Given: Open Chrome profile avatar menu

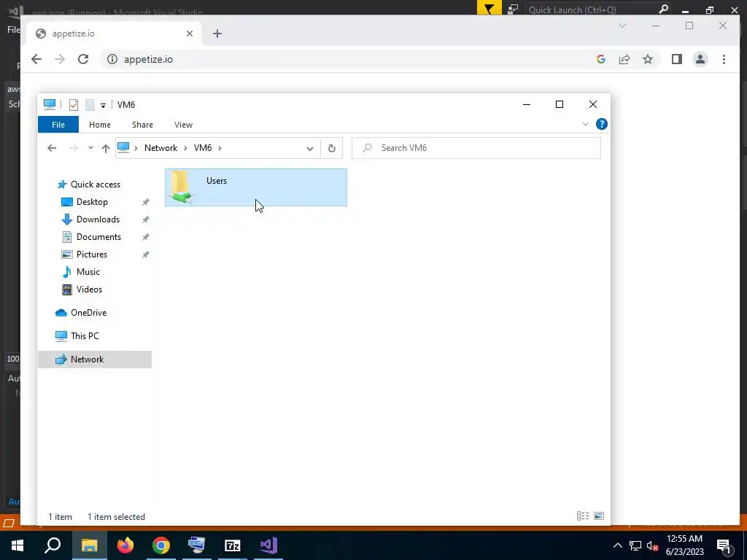Looking at the screenshot, I should pos(700,59).
